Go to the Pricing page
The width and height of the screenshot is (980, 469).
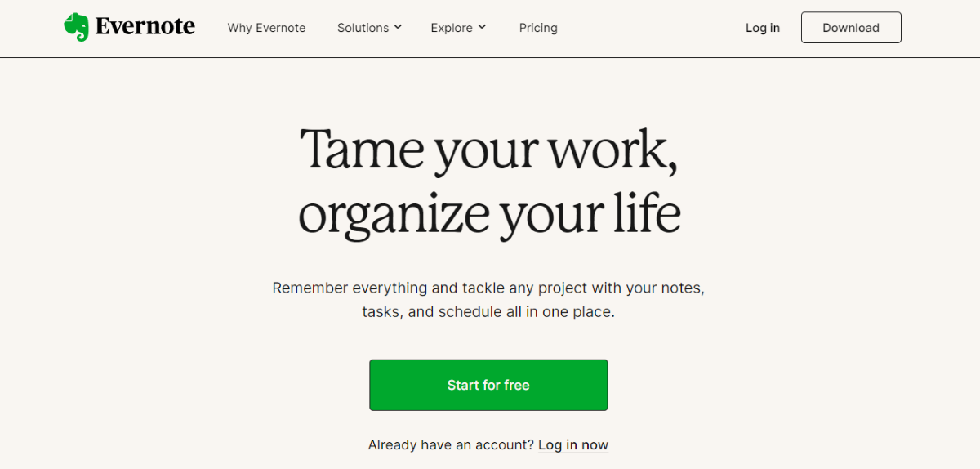point(538,28)
